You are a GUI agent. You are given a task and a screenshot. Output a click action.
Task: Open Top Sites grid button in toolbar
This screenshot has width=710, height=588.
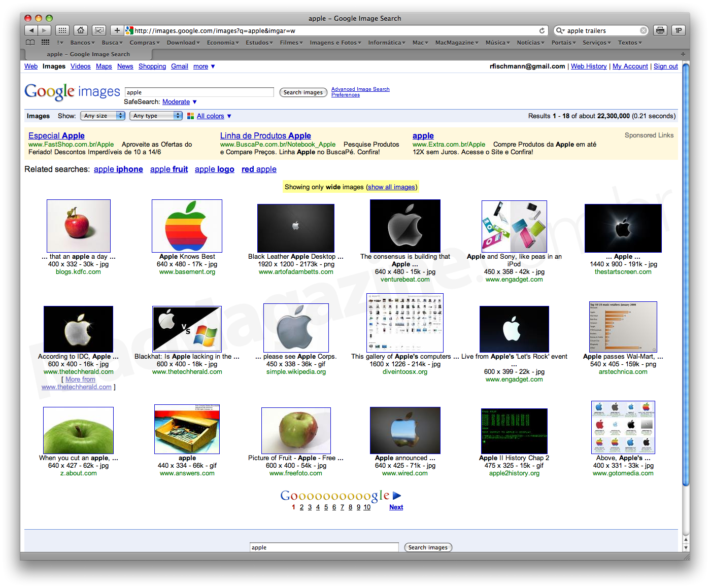tap(62, 30)
